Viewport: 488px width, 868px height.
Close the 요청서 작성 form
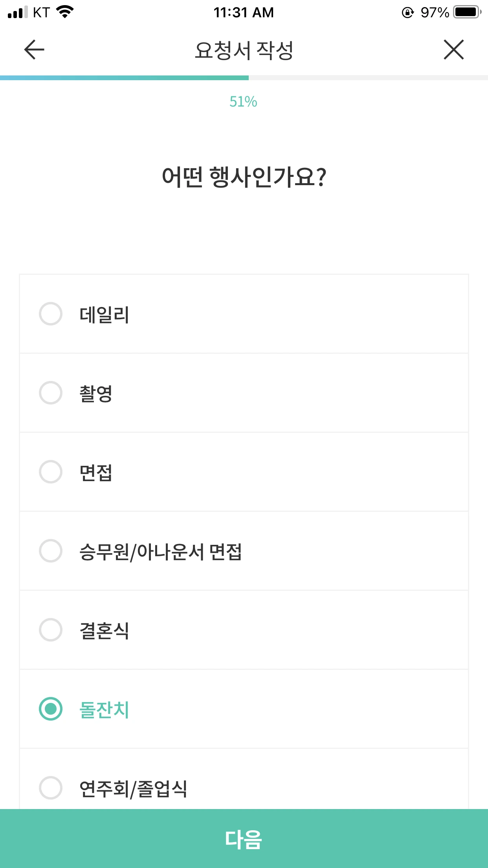tap(454, 50)
